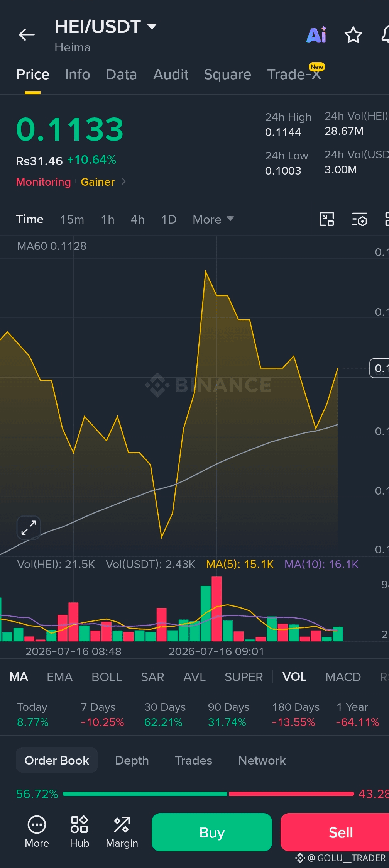Tap the tallest red volume bar
Viewport: 389px width, 868px height.
(216, 609)
